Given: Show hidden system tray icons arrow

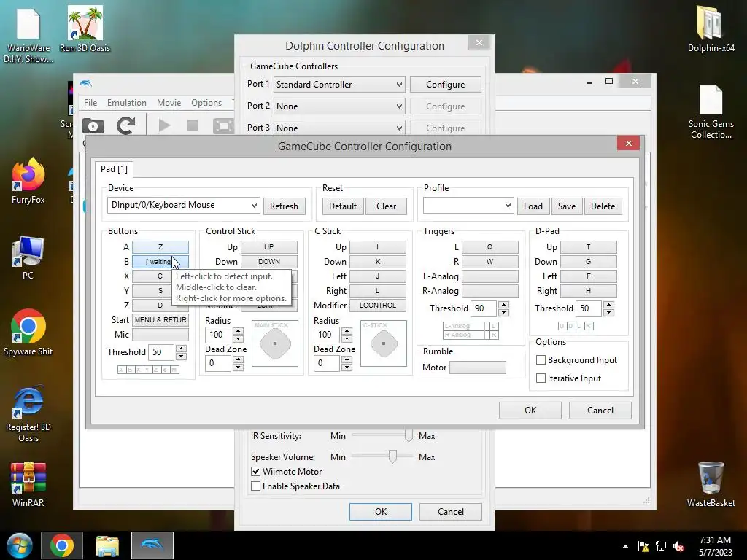Looking at the screenshot, I should (x=625, y=546).
